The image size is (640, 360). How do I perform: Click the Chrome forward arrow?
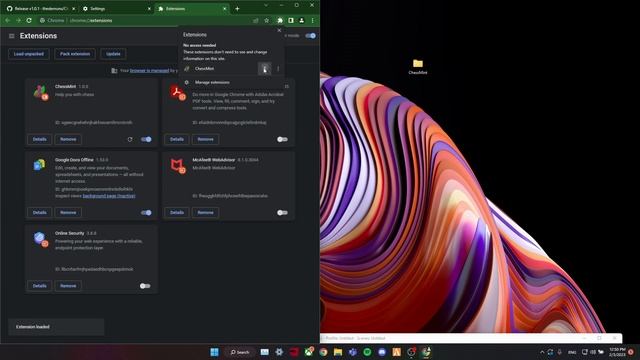18,20
